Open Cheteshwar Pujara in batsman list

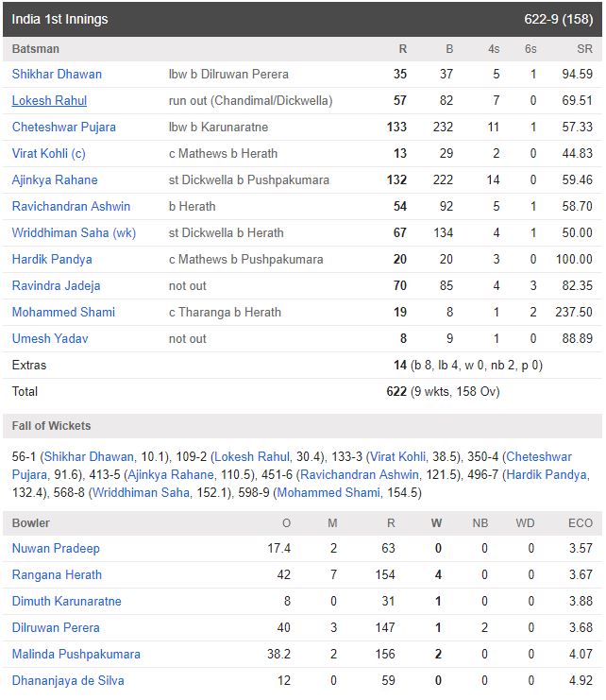coord(64,128)
